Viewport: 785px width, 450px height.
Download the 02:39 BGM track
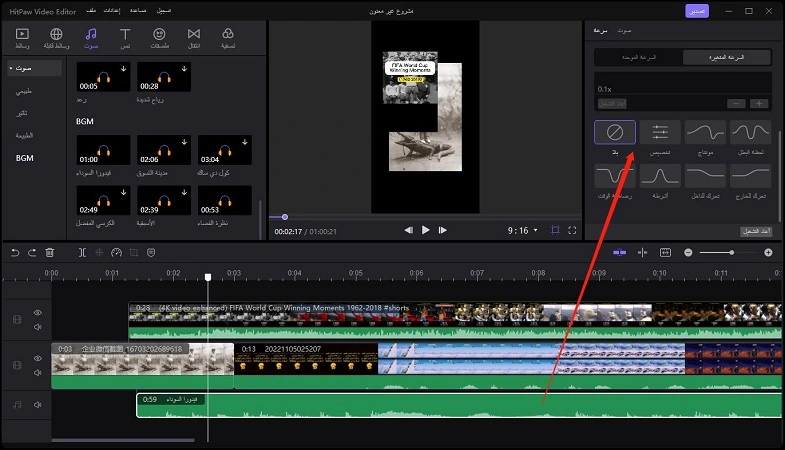click(x=184, y=192)
